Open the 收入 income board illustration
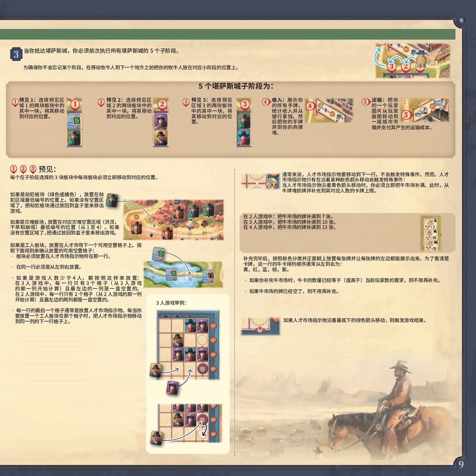This screenshot has width=476, height=476. click(329, 110)
